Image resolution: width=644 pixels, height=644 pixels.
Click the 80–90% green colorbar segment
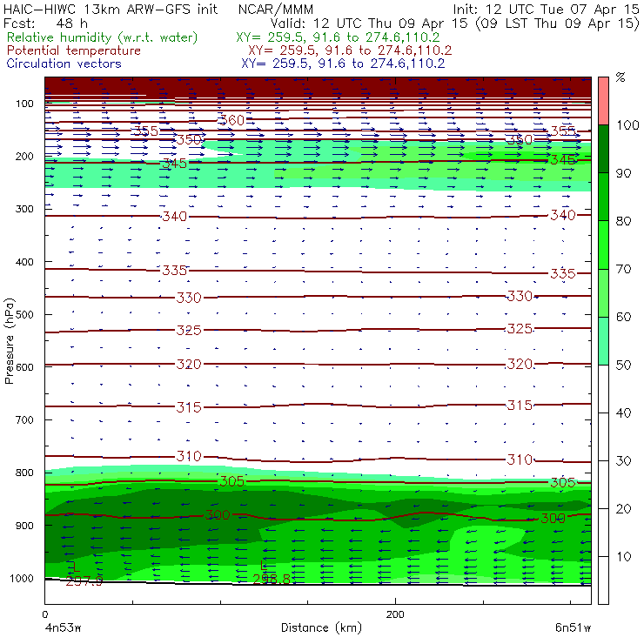coord(603,197)
